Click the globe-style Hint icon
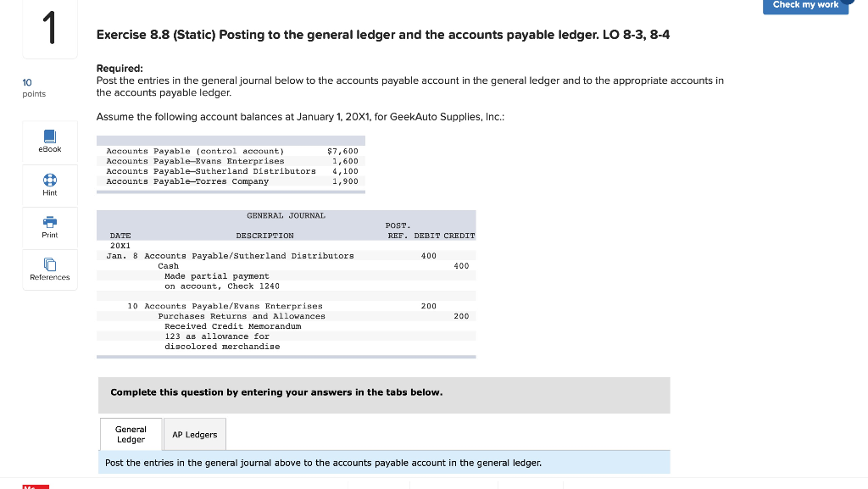 point(49,180)
